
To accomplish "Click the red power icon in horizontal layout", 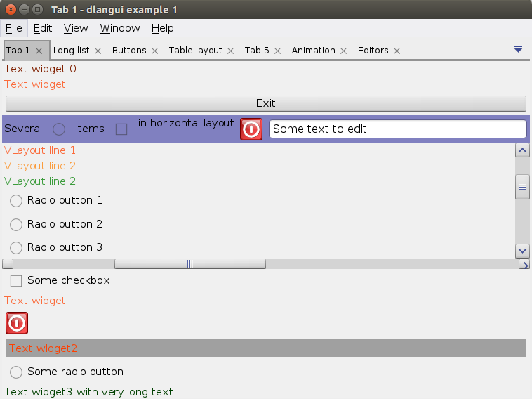I will [x=251, y=129].
